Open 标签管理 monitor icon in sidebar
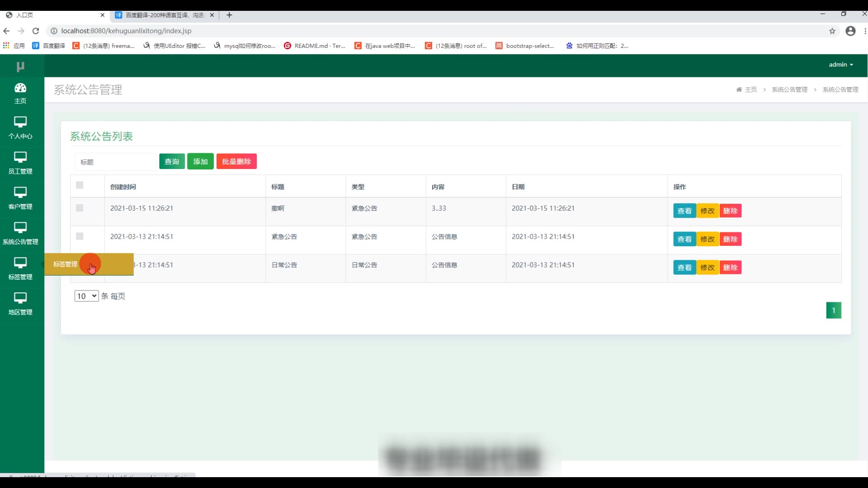The image size is (868, 488). pos(20,263)
